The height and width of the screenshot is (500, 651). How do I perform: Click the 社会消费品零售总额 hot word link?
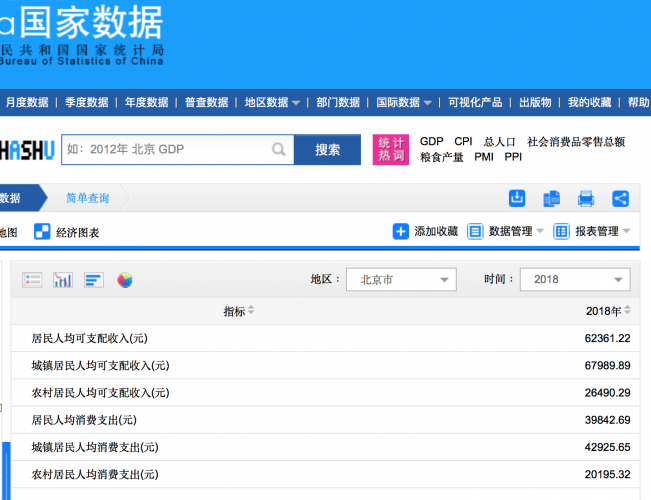pos(576,142)
